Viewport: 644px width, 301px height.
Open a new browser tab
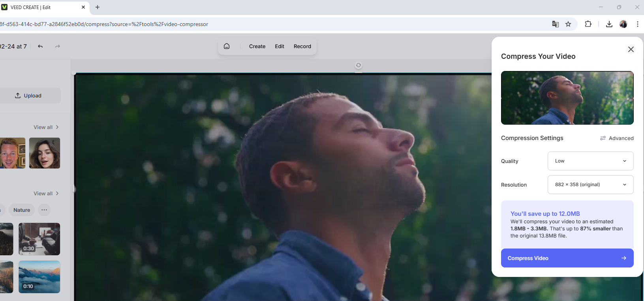98,7
